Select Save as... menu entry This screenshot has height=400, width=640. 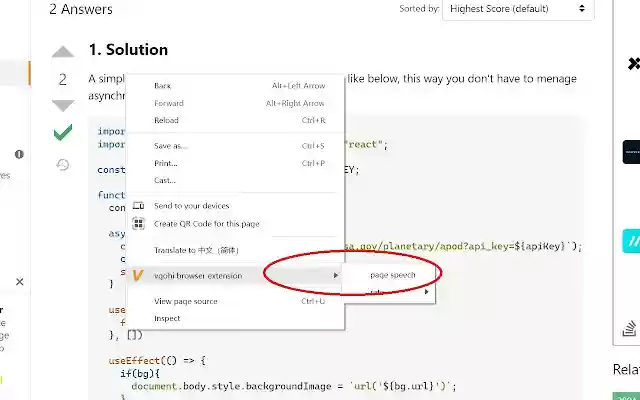pyautogui.click(x=235, y=146)
